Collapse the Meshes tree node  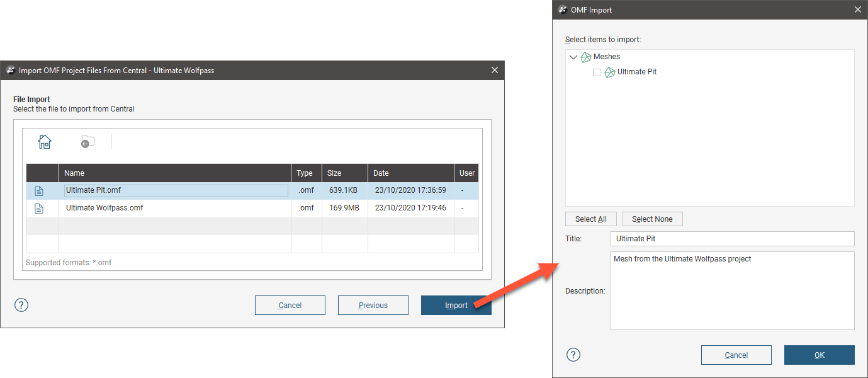click(x=573, y=57)
